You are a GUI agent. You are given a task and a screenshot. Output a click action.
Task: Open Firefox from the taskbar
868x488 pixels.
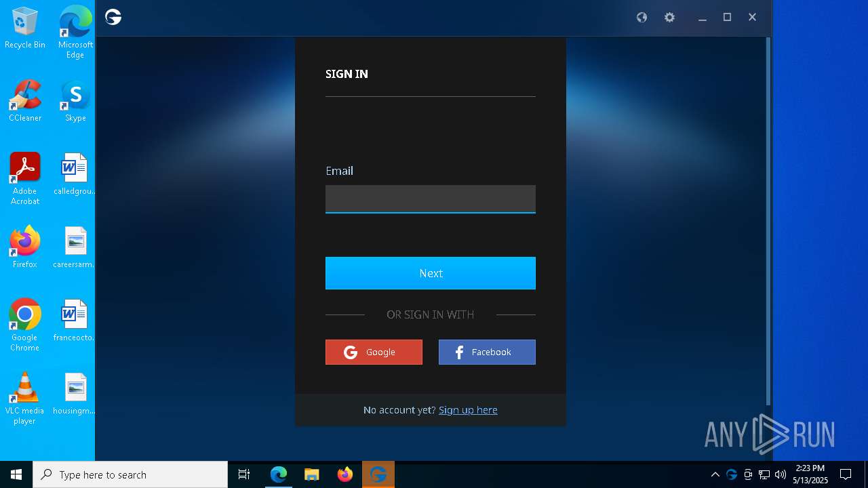point(345,474)
